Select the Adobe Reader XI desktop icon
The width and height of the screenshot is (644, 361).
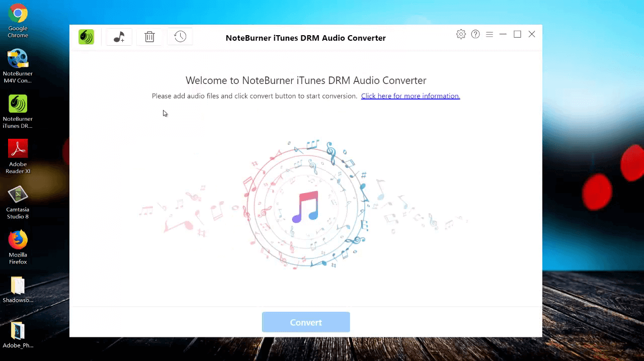click(x=18, y=156)
